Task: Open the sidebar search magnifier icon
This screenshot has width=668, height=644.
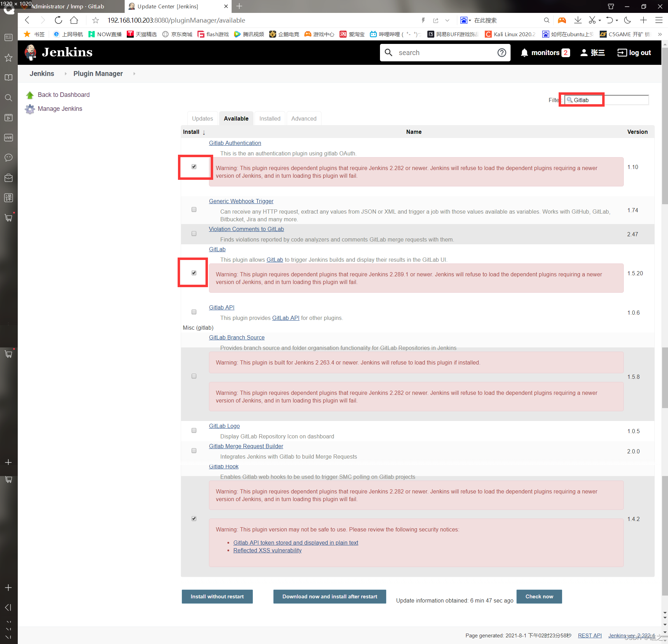Action: [9, 98]
